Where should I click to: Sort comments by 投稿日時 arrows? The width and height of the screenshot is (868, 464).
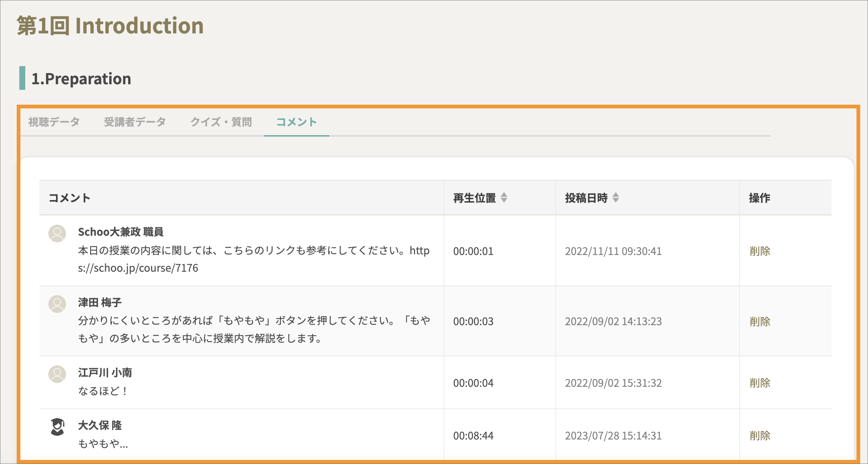coord(616,197)
